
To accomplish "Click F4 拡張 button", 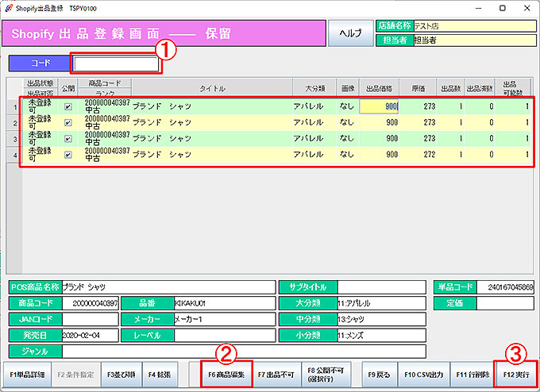I will click(160, 375).
